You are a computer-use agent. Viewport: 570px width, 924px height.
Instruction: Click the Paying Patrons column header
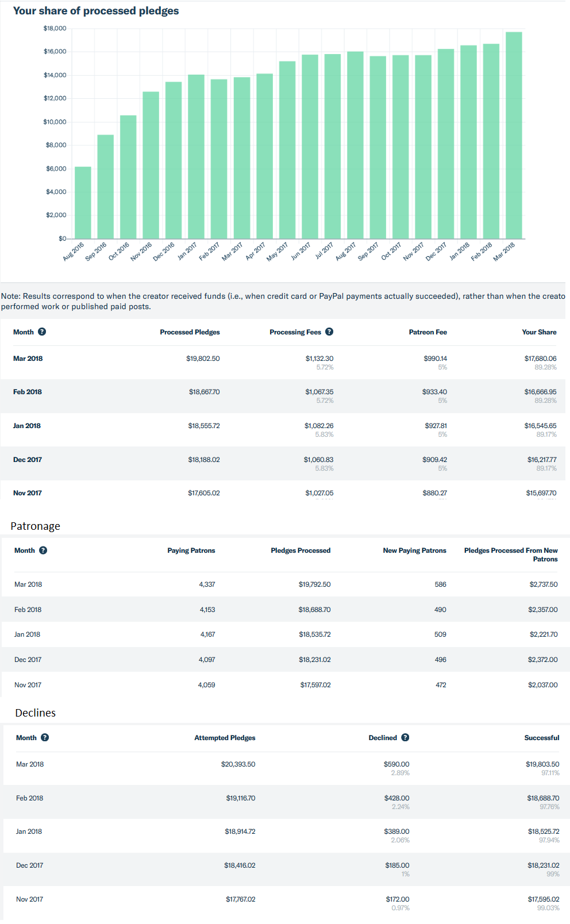[191, 550]
